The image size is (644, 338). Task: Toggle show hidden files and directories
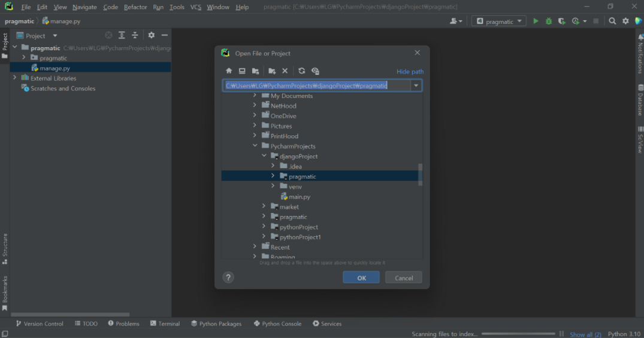click(315, 71)
